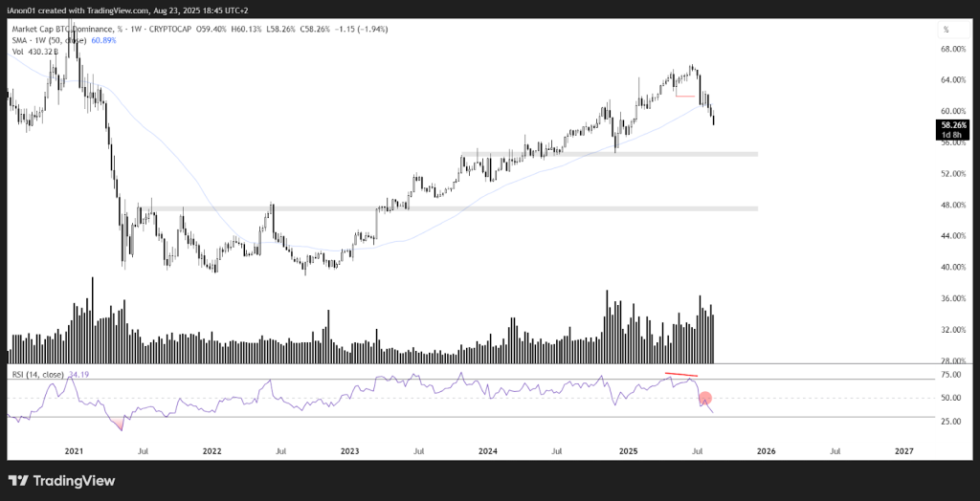Click the SMA value 60.89% in legend

(105, 40)
